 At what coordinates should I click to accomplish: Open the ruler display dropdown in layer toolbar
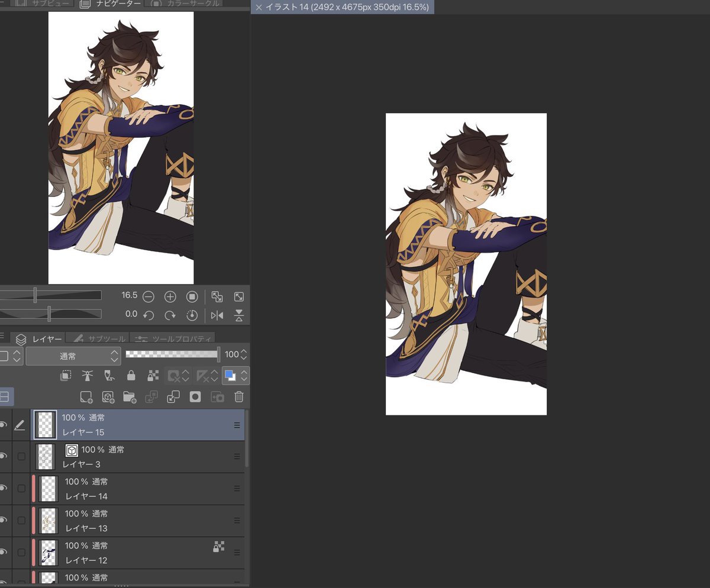coord(207,376)
